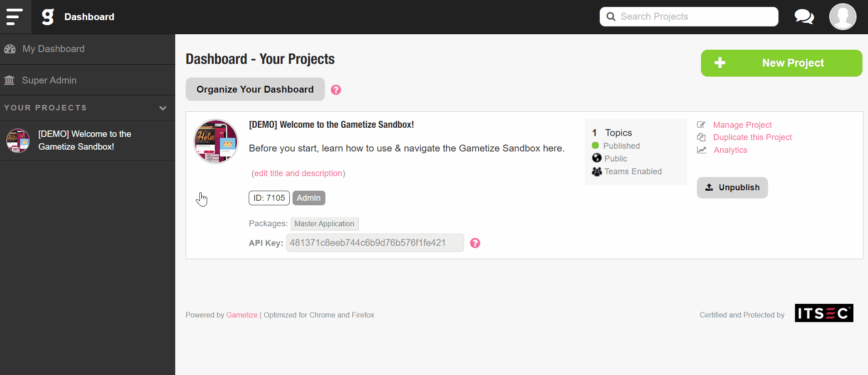Viewport: 868px width, 375px height.
Task: Open the user profile avatar
Action: pos(842,17)
